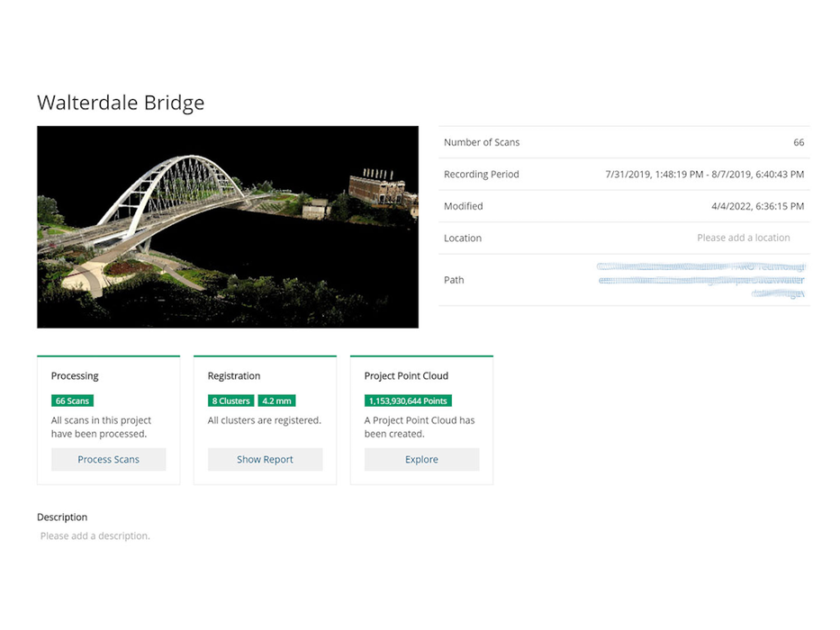Viewport: 840px width, 630px height.
Task: Select the '8 Clusters' badge
Action: click(230, 400)
